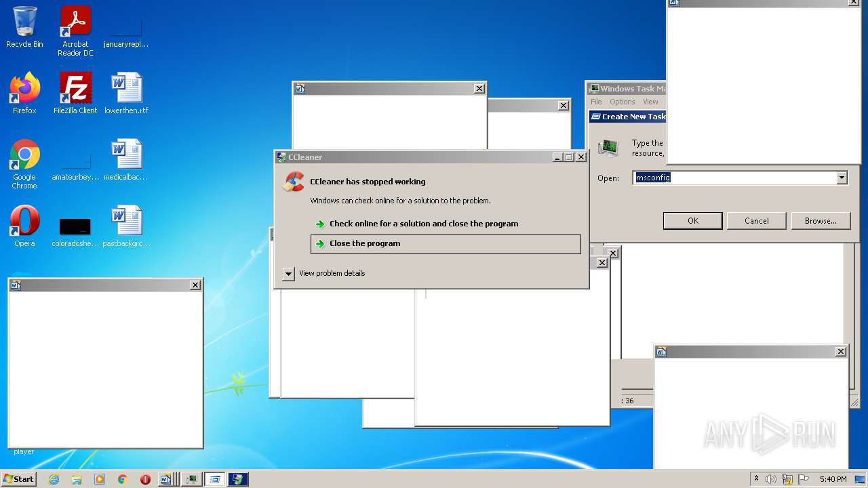
Task: Click Opera icon in taskbar
Action: (x=145, y=479)
